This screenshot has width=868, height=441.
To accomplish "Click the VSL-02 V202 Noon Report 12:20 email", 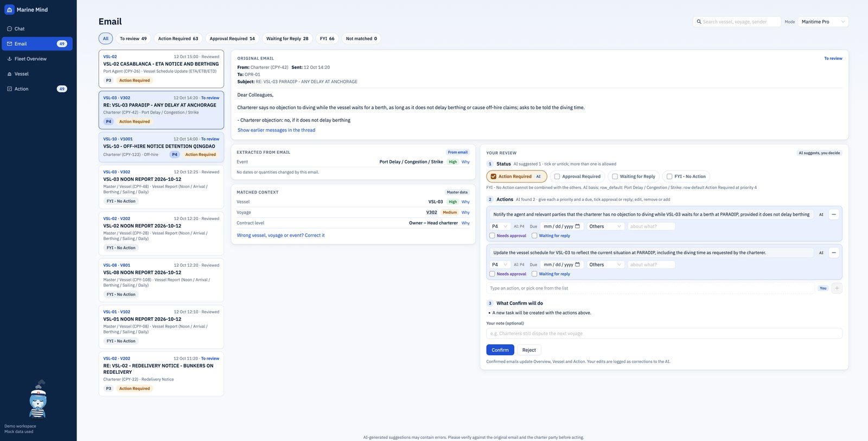I will pyautogui.click(x=161, y=234).
